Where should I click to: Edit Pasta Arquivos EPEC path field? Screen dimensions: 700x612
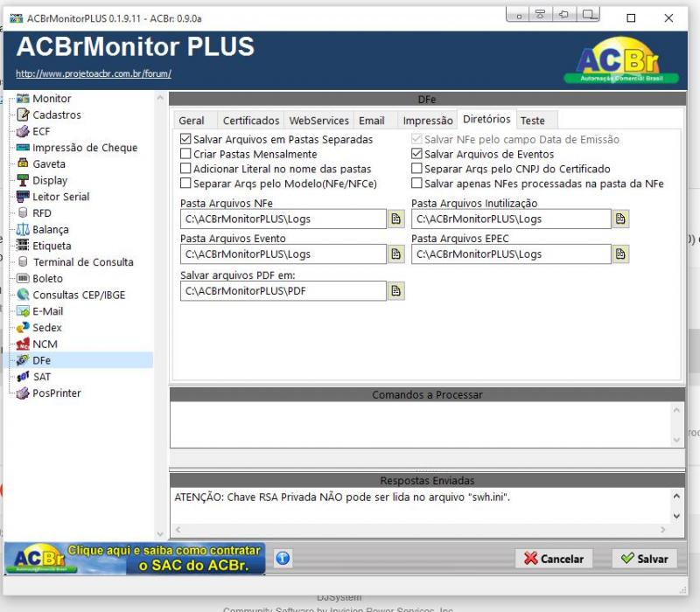(x=511, y=254)
